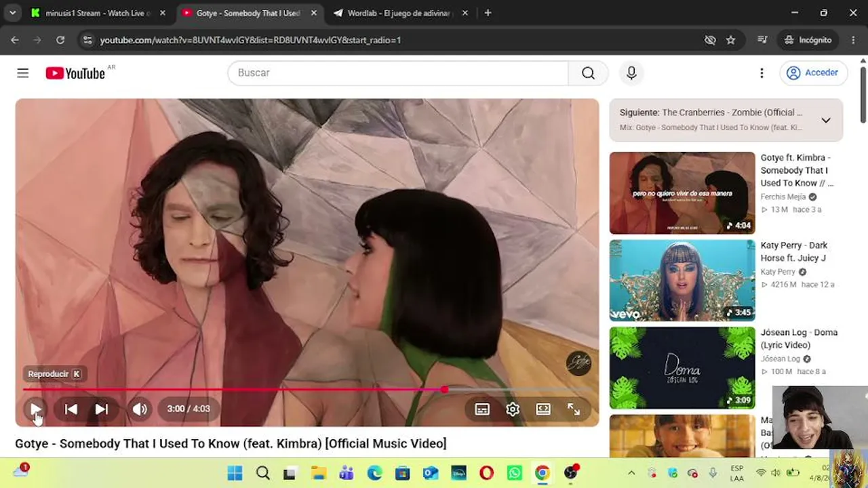Open the tab search dropdown arrow

click(x=12, y=13)
